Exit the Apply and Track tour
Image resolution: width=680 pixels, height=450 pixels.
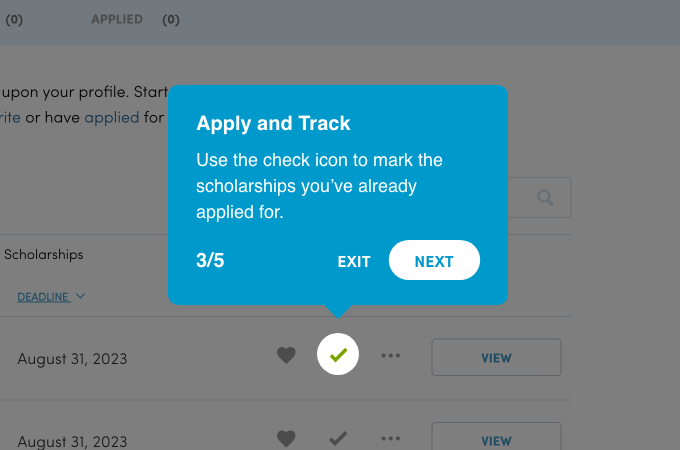354,261
